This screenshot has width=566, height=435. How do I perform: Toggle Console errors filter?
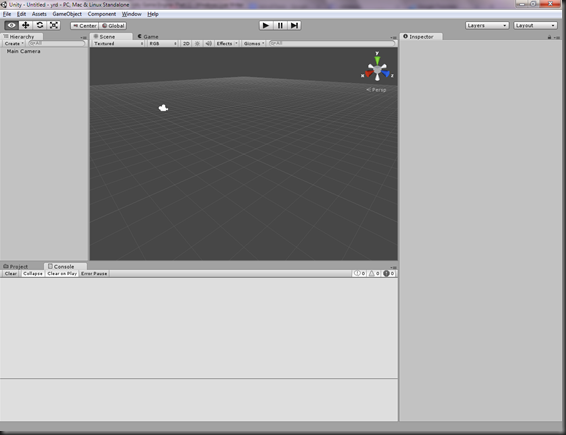click(388, 274)
